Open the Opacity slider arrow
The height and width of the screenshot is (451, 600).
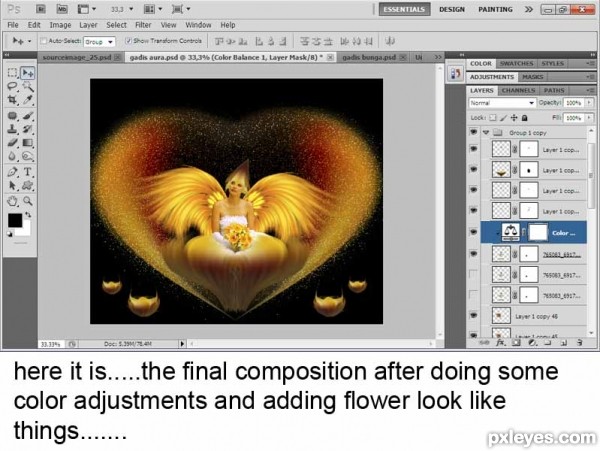589,103
